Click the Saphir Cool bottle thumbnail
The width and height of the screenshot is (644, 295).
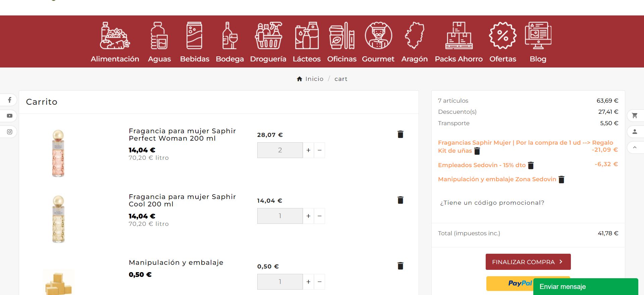coord(58,219)
